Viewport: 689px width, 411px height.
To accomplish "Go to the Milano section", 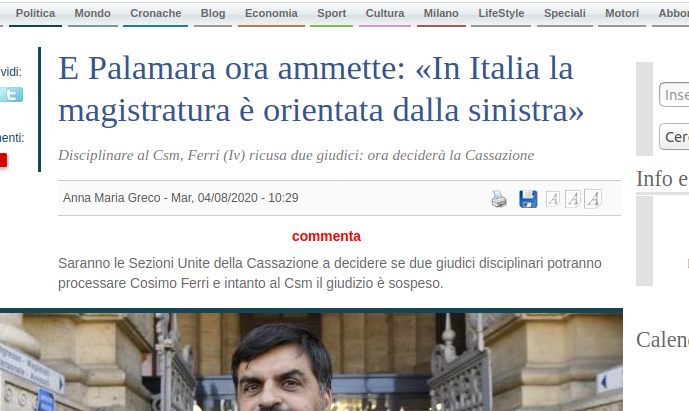I will pos(441,14).
